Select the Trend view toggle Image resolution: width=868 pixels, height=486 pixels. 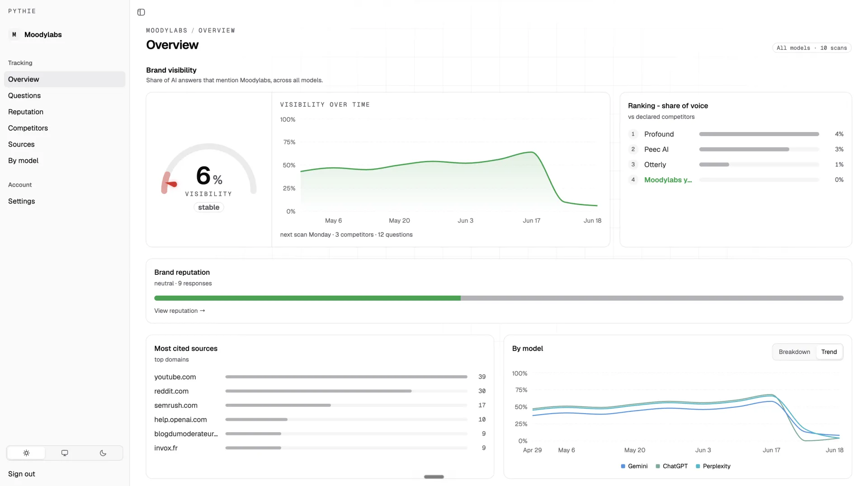pyautogui.click(x=829, y=352)
